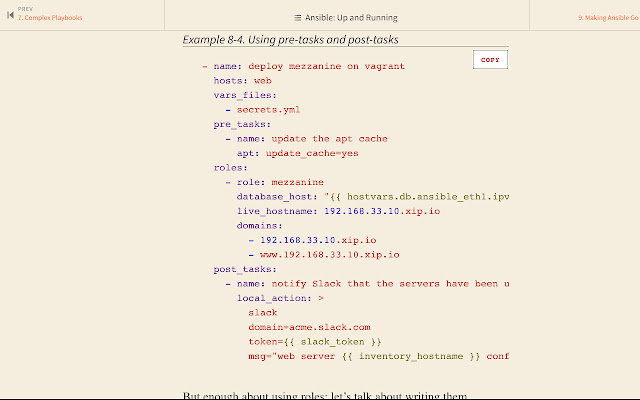Click the COPY button for the code
This screenshot has height=400, width=640.
pos(490,60)
